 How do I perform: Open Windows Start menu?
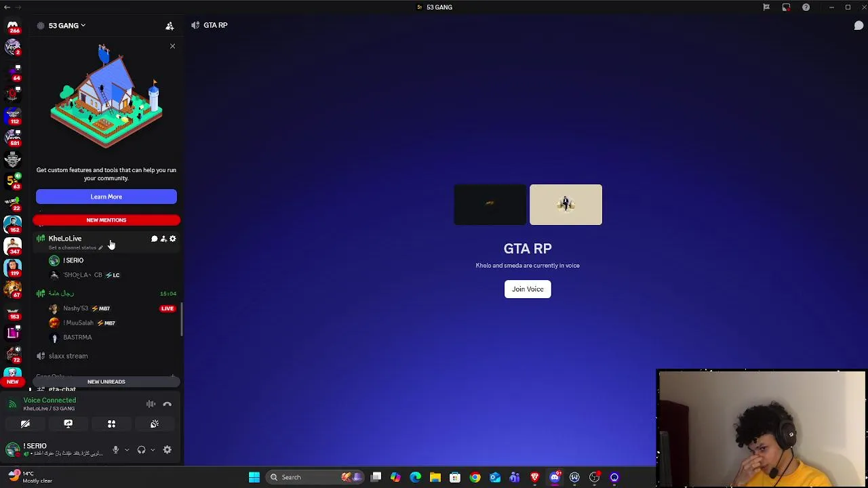coord(254,477)
